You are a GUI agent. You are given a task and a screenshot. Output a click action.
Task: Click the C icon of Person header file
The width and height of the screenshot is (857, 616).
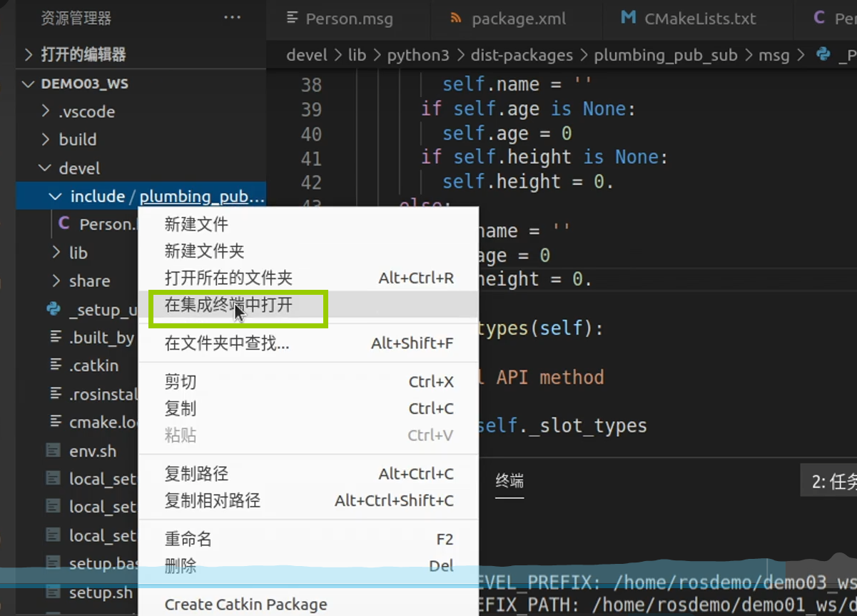click(x=64, y=224)
